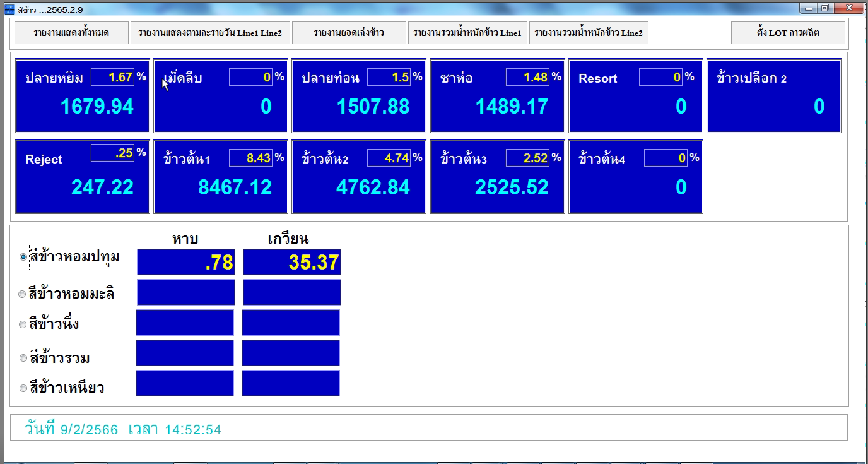
Task: Click the application icon in title bar
Action: point(9,9)
